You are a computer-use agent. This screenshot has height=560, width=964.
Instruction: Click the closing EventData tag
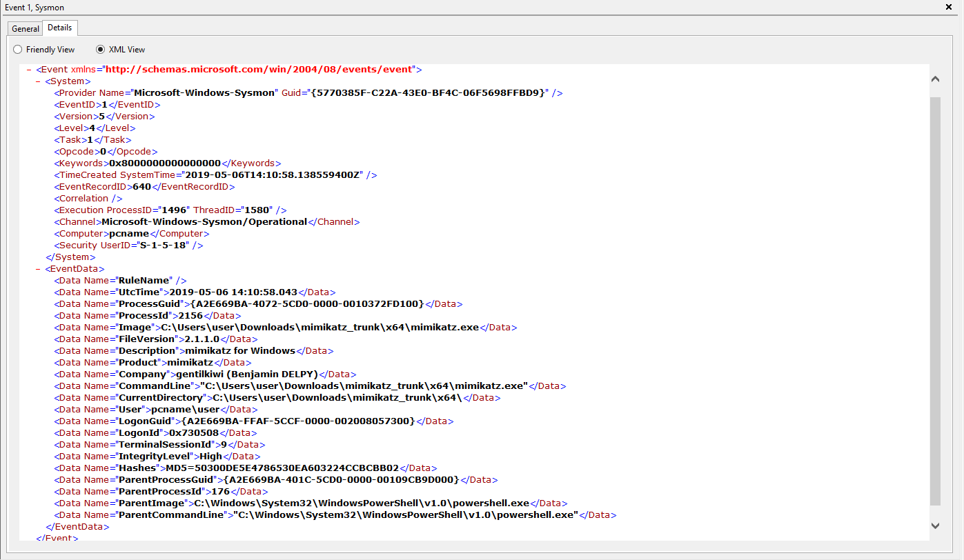tap(77, 527)
